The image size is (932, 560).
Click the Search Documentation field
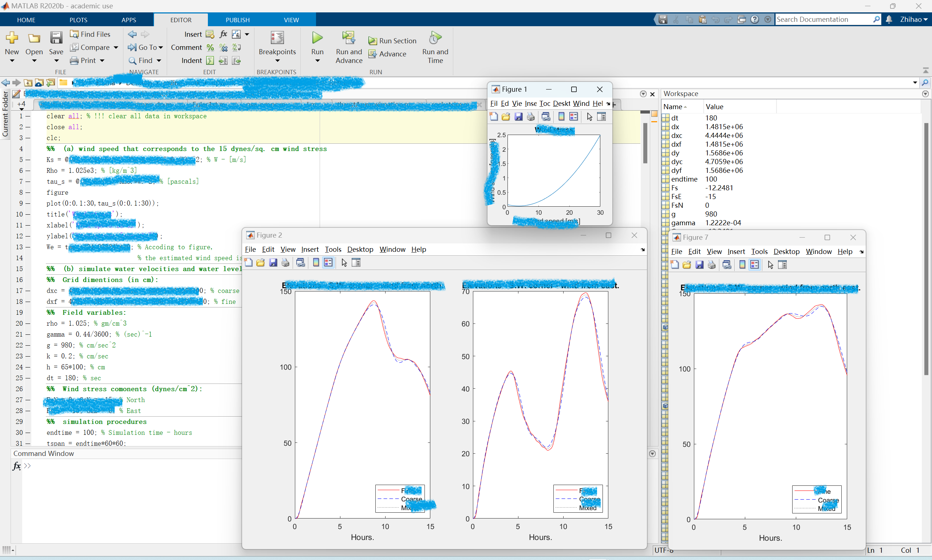click(x=824, y=19)
